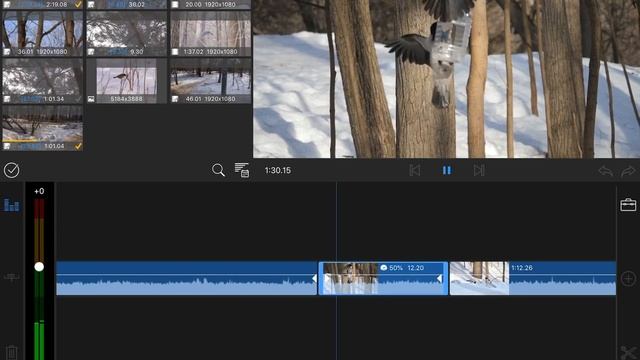Tap the video preview of the bird feeder

447,79
